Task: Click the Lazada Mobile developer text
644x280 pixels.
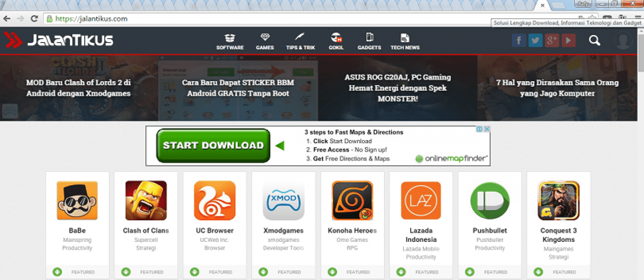Action: click(421, 249)
